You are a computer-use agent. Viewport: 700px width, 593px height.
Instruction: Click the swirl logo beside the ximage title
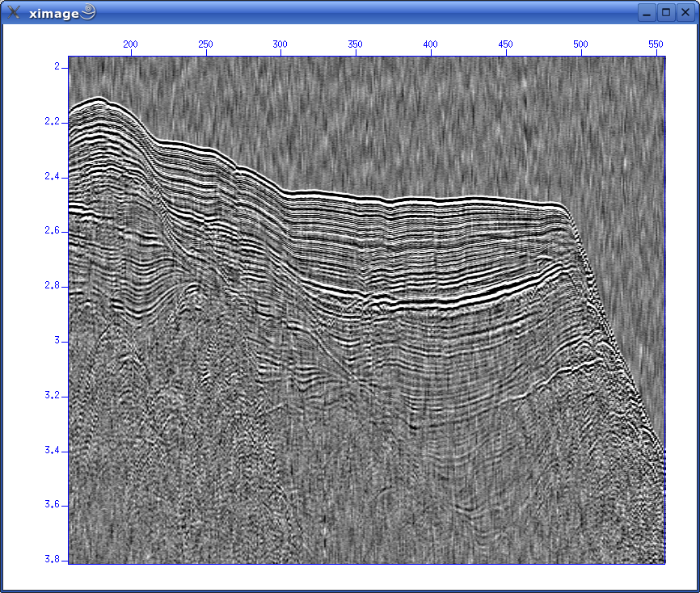[x=88, y=11]
